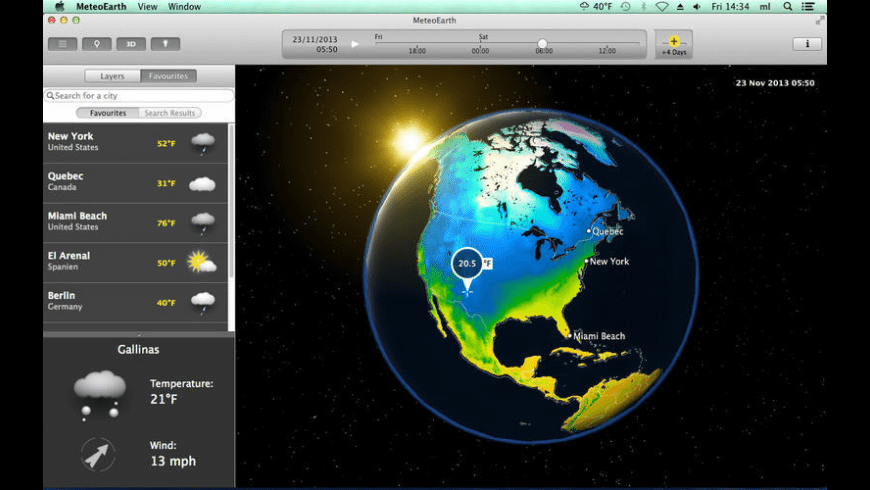Viewport: 870px width, 490px height.
Task: Click the Gallinas snow cloud icon
Action: 100,395
